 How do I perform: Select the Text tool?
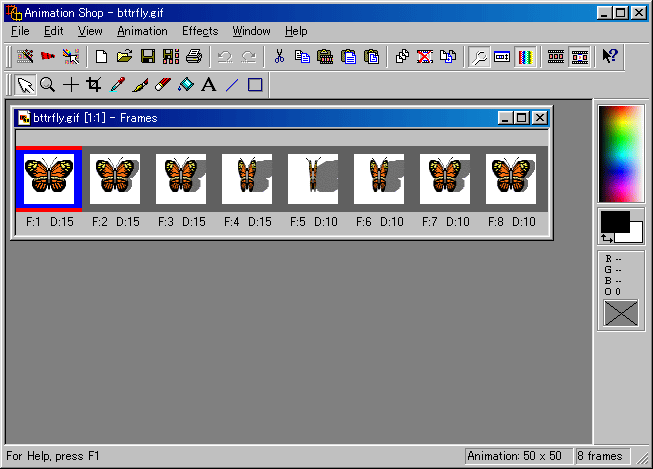[209, 85]
